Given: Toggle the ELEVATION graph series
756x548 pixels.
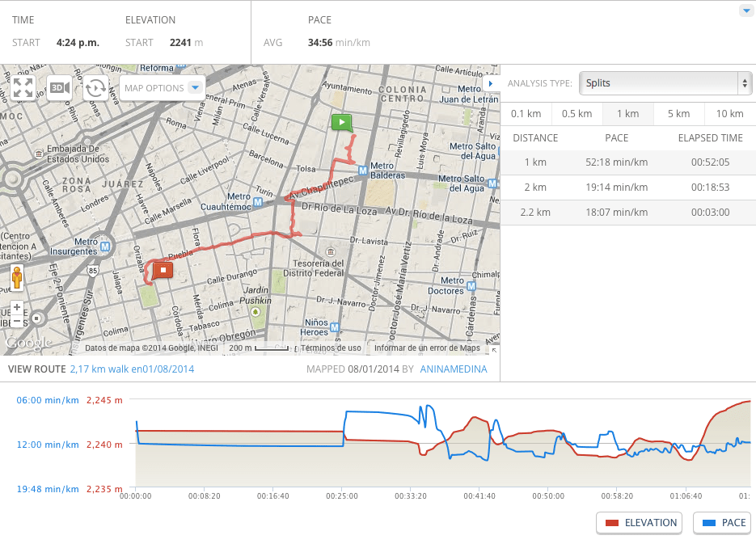Looking at the screenshot, I should (x=640, y=523).
